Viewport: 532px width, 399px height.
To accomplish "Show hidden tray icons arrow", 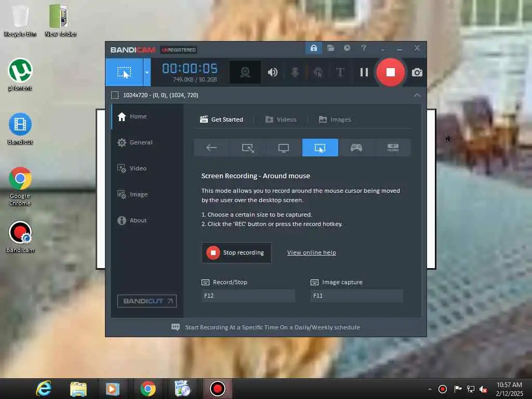I will point(430,389).
